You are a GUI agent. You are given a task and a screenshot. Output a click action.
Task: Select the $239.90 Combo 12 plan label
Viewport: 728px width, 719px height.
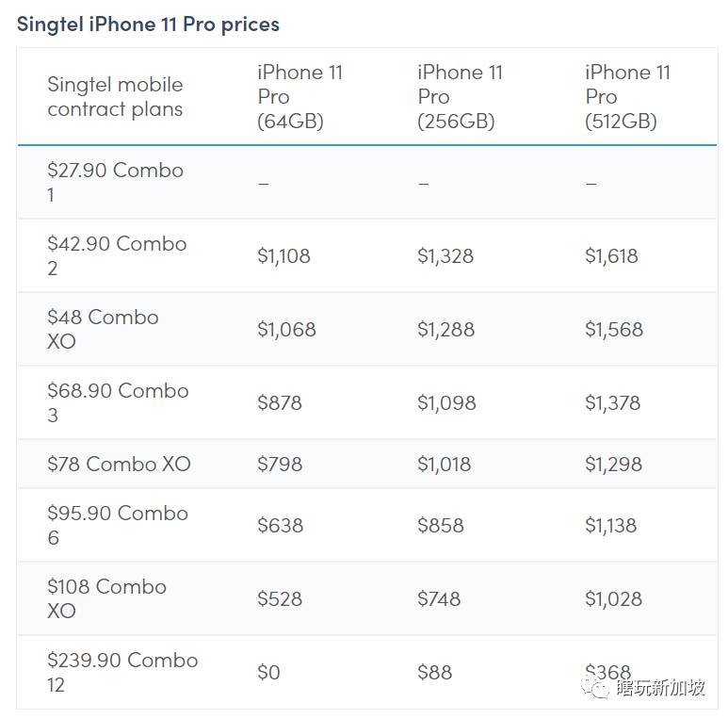click(x=122, y=672)
